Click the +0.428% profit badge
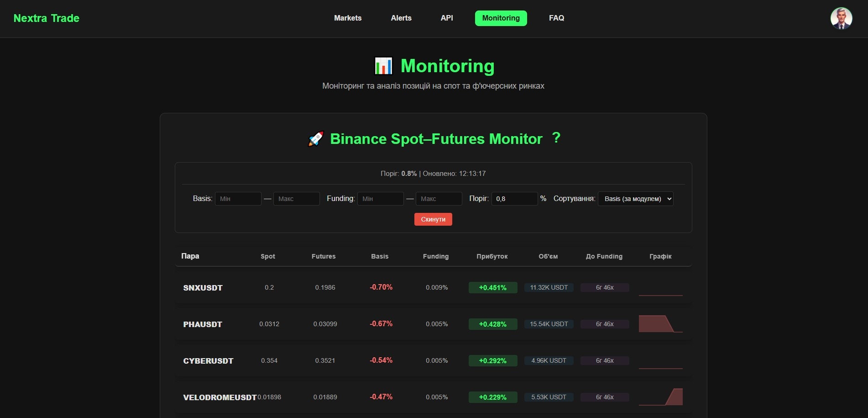868x418 pixels. click(x=493, y=324)
